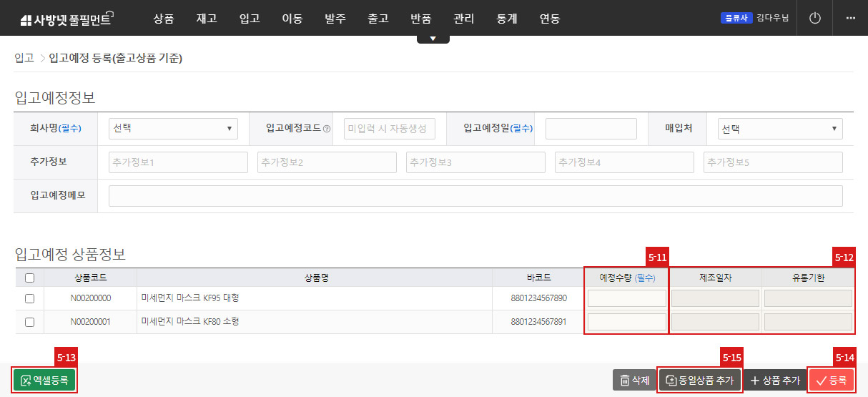868x397 pixels.
Task: Open the 회사명 select dropdown
Action: [x=173, y=129]
